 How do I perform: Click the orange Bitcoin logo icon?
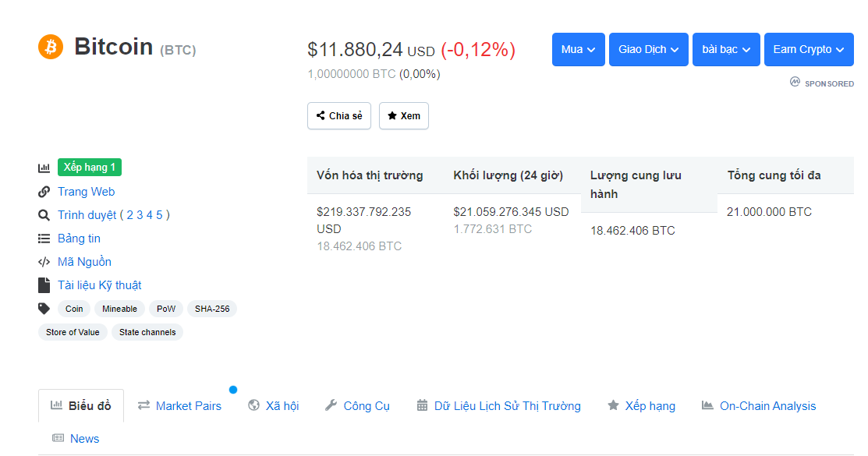coord(51,47)
